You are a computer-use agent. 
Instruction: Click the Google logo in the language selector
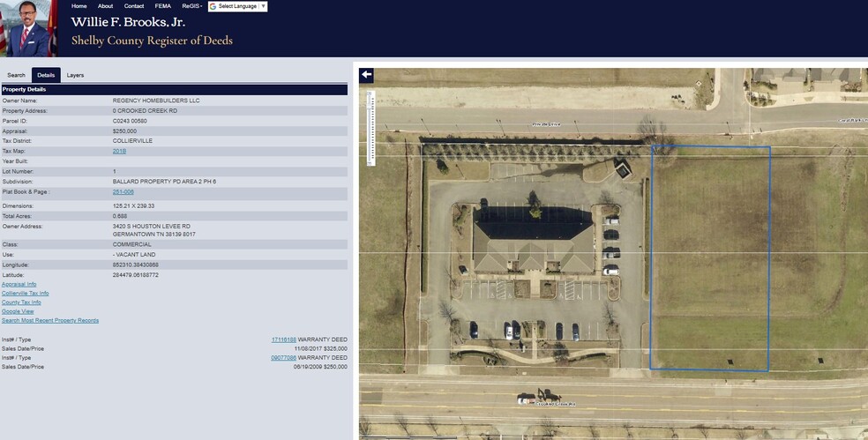pyautogui.click(x=213, y=6)
